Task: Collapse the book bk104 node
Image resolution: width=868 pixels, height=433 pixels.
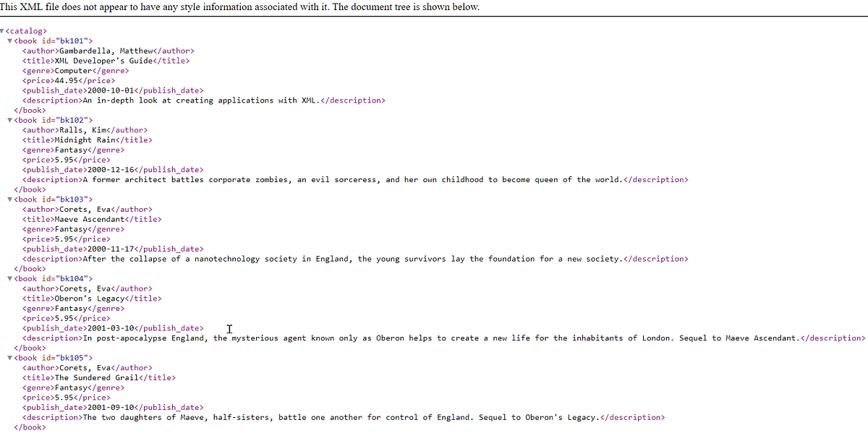Action: (x=12, y=278)
